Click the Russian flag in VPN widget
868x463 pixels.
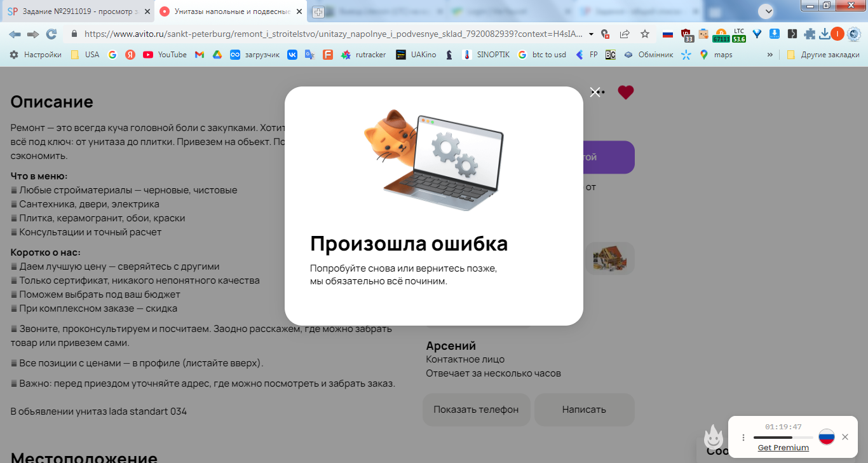(826, 436)
